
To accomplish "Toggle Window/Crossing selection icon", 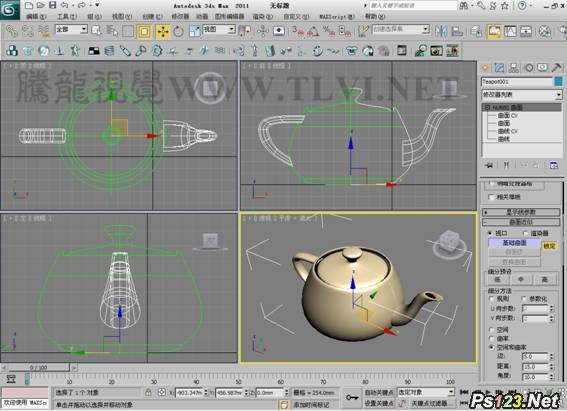I will pyautogui.click(x=144, y=31).
